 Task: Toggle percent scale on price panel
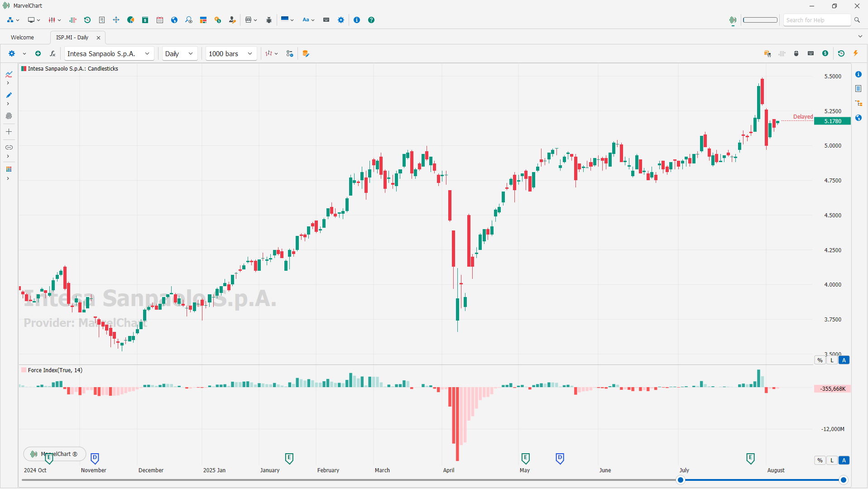[820, 360]
